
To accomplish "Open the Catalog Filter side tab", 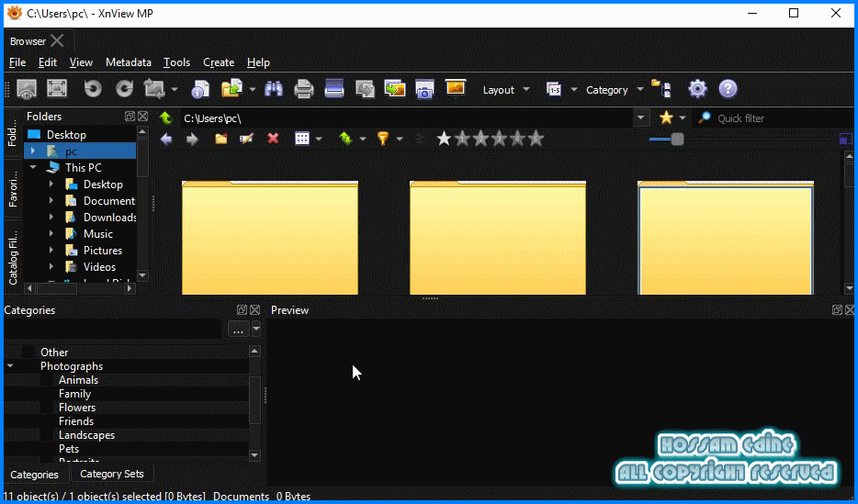I will click(x=13, y=257).
